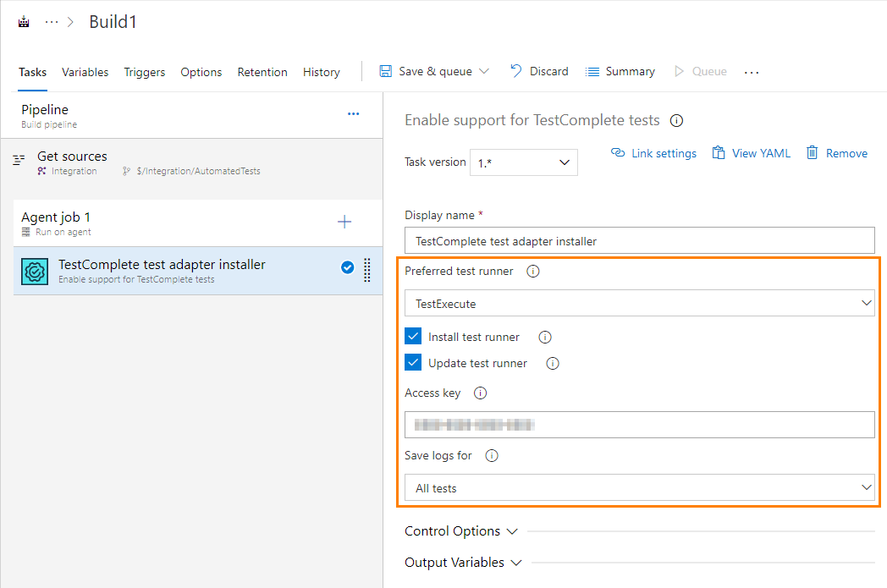Click the Save & queue disk icon
Viewport: 887px width, 588px height.
click(386, 71)
